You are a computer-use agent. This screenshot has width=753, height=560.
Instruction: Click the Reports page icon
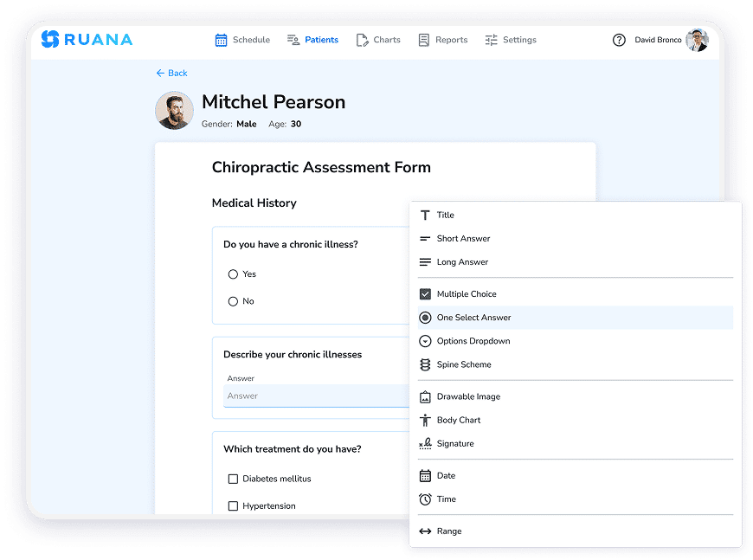point(423,40)
